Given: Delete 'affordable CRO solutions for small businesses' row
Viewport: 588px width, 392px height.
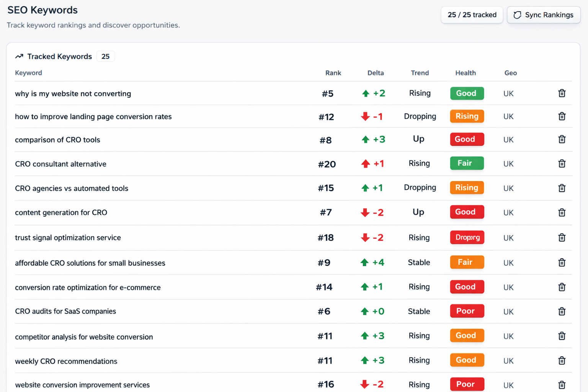Looking at the screenshot, I should (x=562, y=263).
